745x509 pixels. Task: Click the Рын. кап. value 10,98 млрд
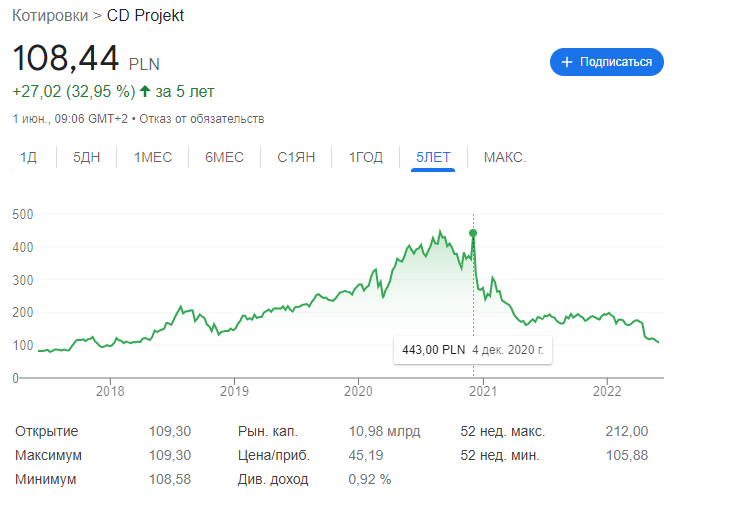click(384, 432)
